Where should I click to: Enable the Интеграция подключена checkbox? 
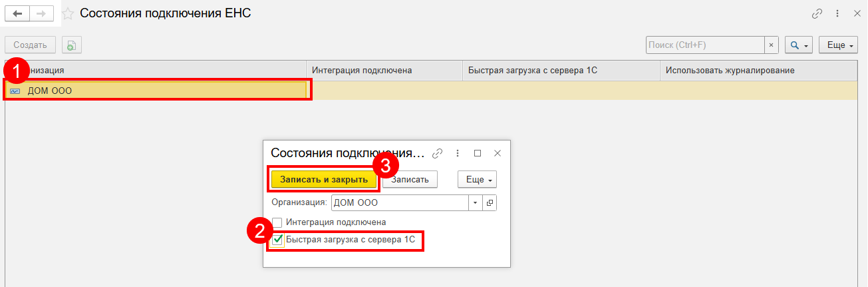[277, 222]
